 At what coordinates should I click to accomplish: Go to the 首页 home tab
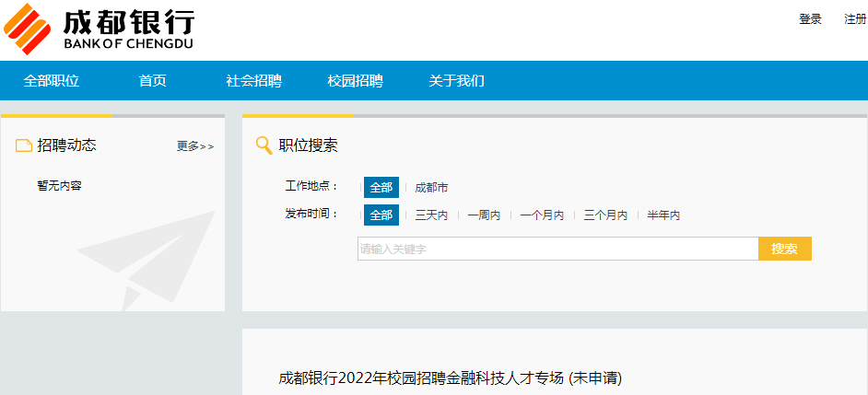[x=153, y=81]
